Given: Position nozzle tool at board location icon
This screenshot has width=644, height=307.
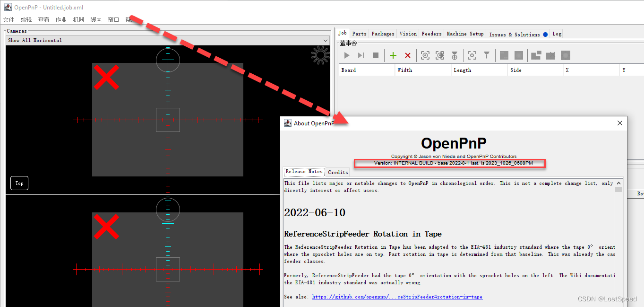Looking at the screenshot, I should (x=455, y=55).
